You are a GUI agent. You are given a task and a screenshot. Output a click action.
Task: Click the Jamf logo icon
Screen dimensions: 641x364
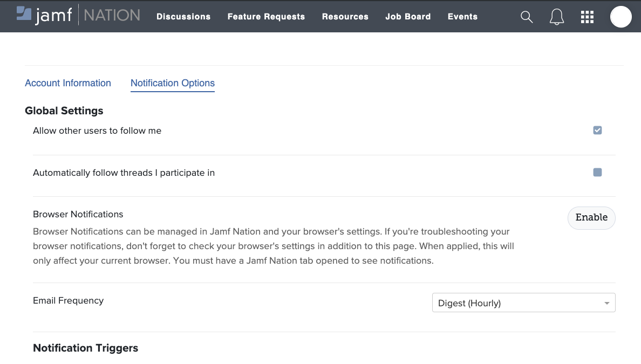24,13
